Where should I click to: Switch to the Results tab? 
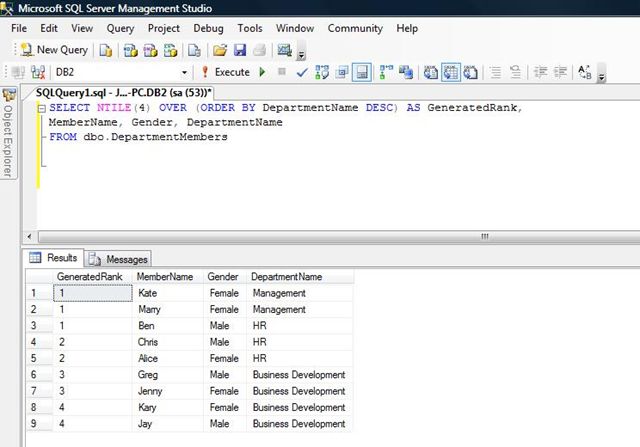pos(53,258)
